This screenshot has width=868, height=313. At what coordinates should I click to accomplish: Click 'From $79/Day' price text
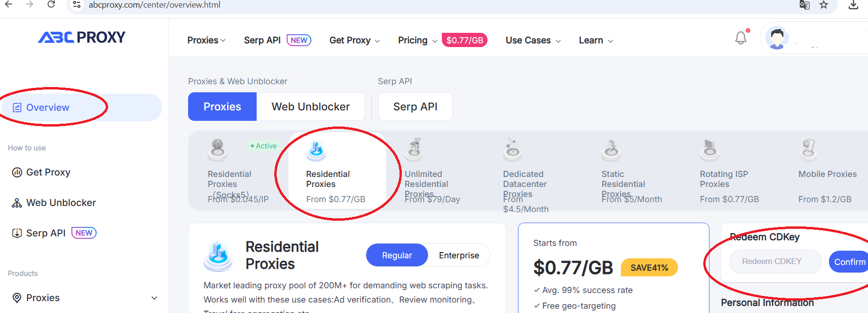pos(432,199)
